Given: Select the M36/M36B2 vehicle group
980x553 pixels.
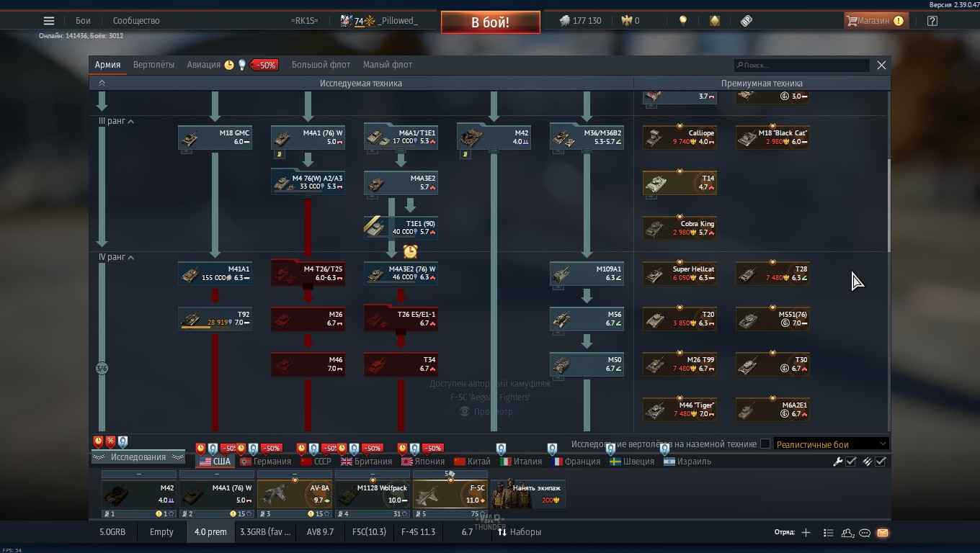Looking at the screenshot, I should click(x=587, y=138).
